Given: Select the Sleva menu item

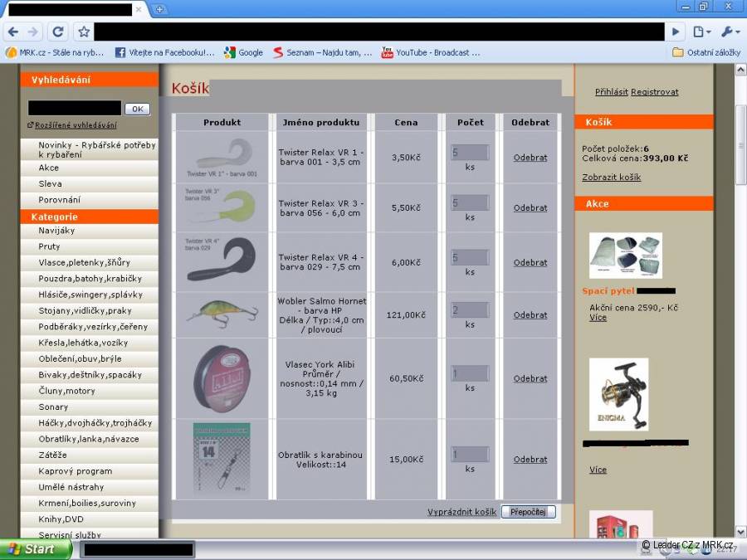Looking at the screenshot, I should [x=90, y=183].
